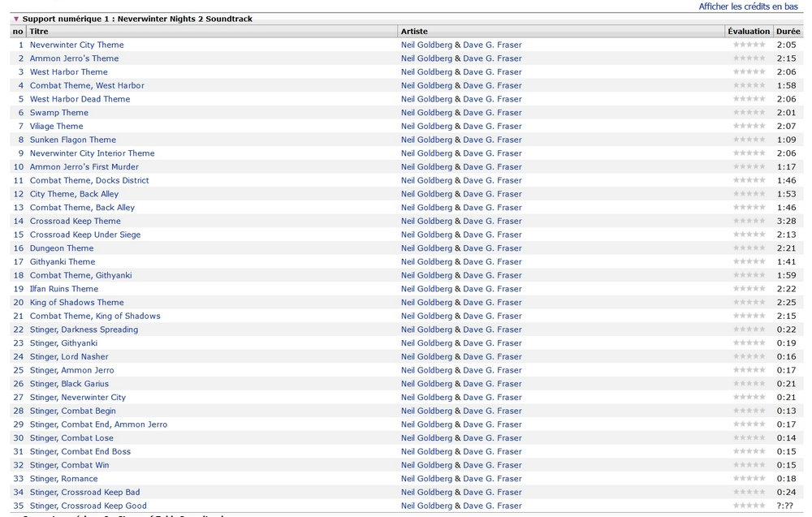Open track Combat Theme, West Harbor
This screenshot has height=517, width=812.
pos(87,85)
